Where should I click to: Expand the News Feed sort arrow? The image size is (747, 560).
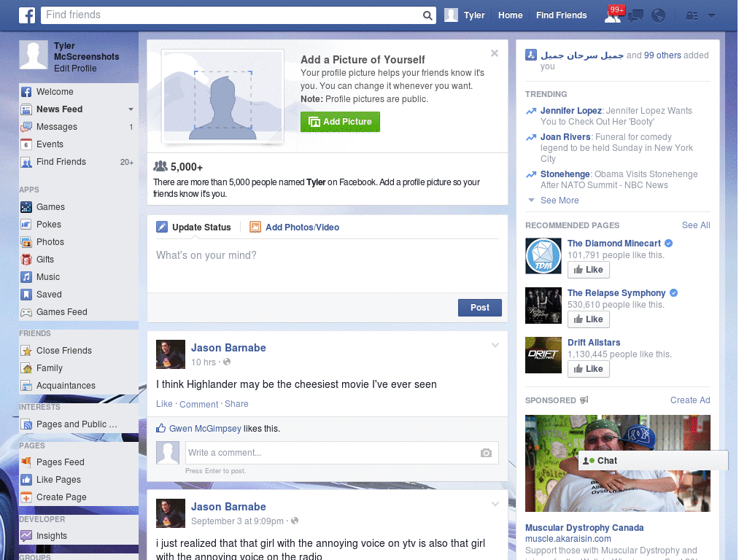(x=131, y=109)
